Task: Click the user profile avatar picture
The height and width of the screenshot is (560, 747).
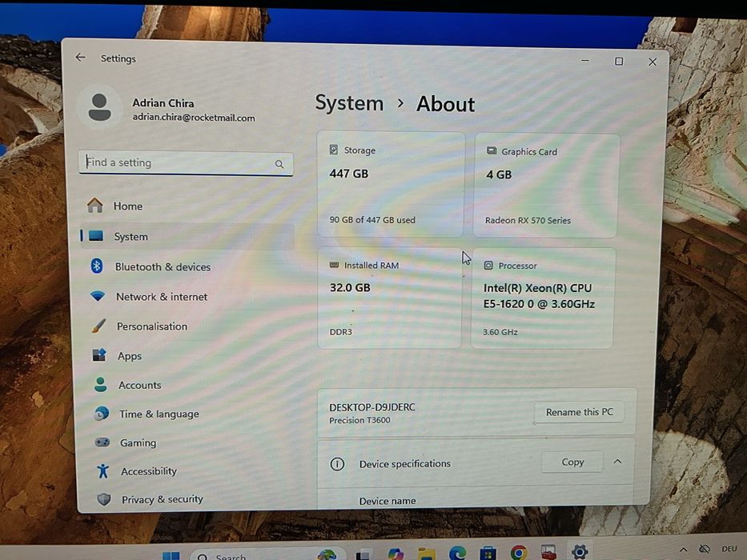Action: tap(99, 108)
